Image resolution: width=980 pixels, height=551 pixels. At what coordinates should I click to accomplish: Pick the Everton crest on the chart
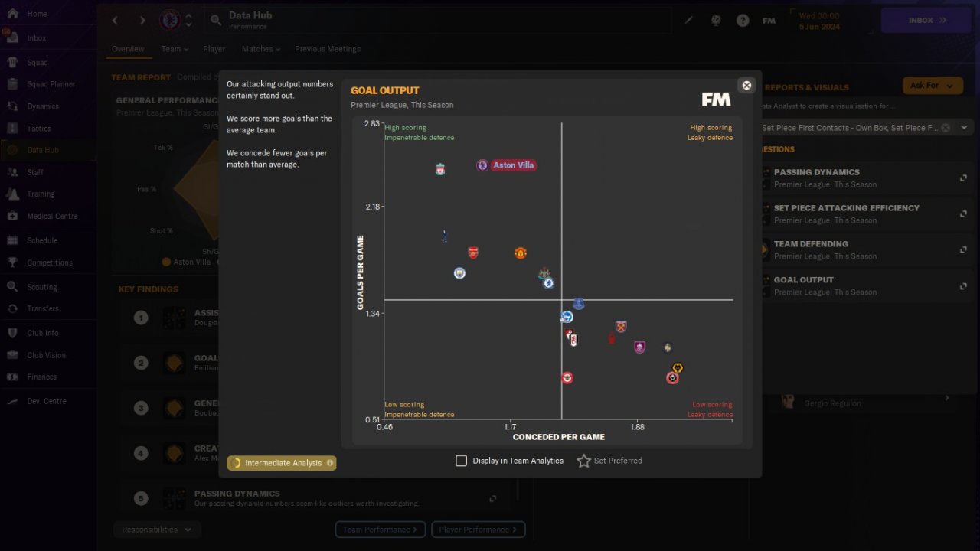(579, 305)
